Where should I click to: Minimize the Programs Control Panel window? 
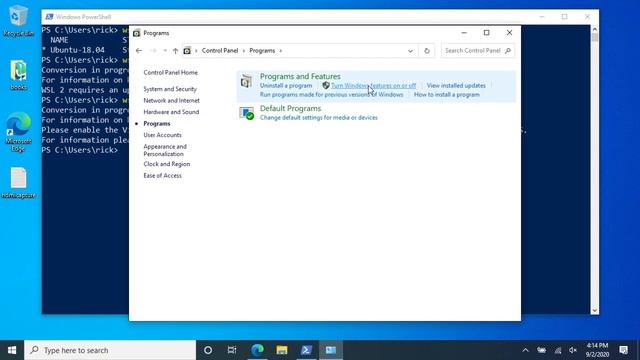(464, 33)
